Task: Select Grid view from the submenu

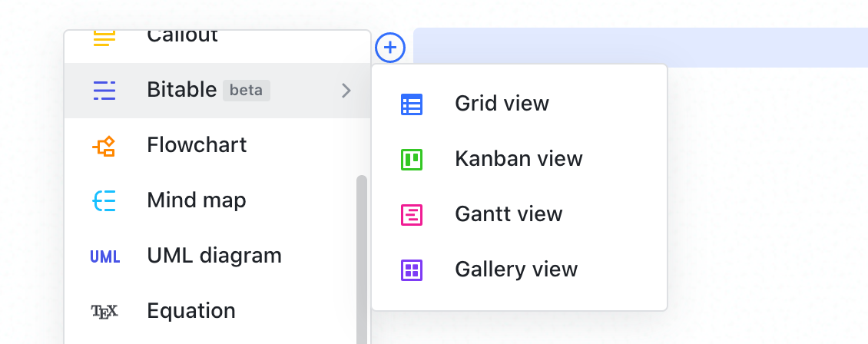Action: click(502, 104)
